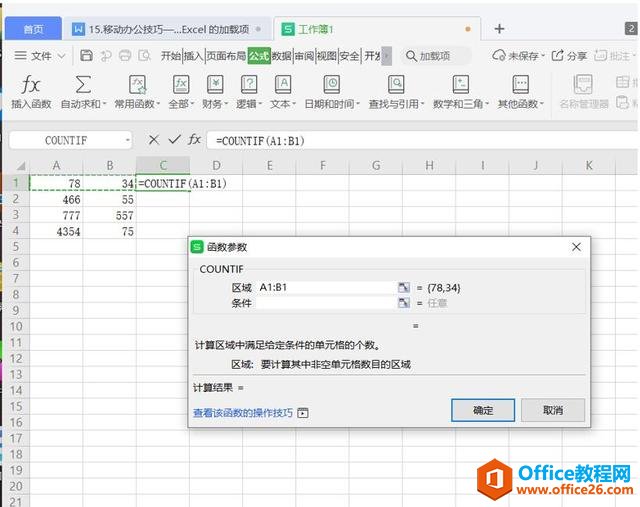This screenshot has height=507, width=640.
Task: Click the search box showing 加载项
Action: point(436,56)
